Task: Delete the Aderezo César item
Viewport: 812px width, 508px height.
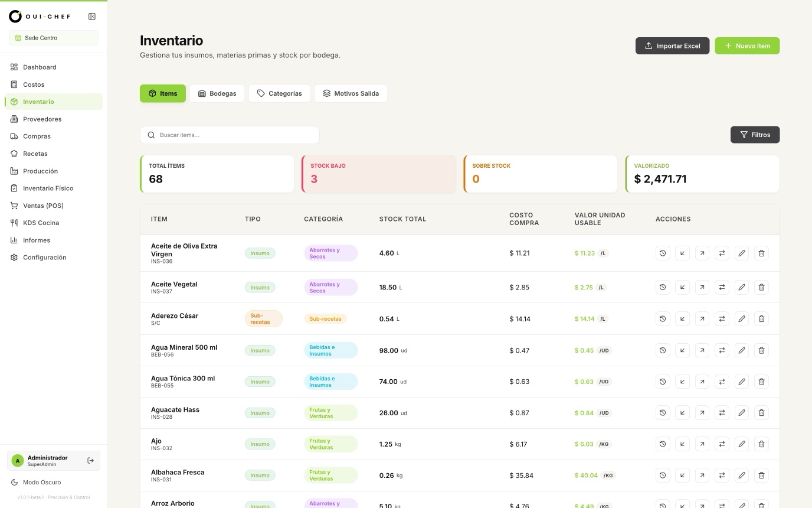Action: pos(761,319)
